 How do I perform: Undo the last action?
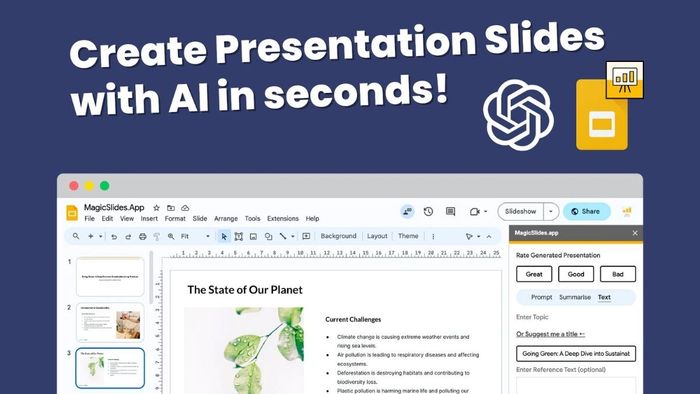coord(114,236)
